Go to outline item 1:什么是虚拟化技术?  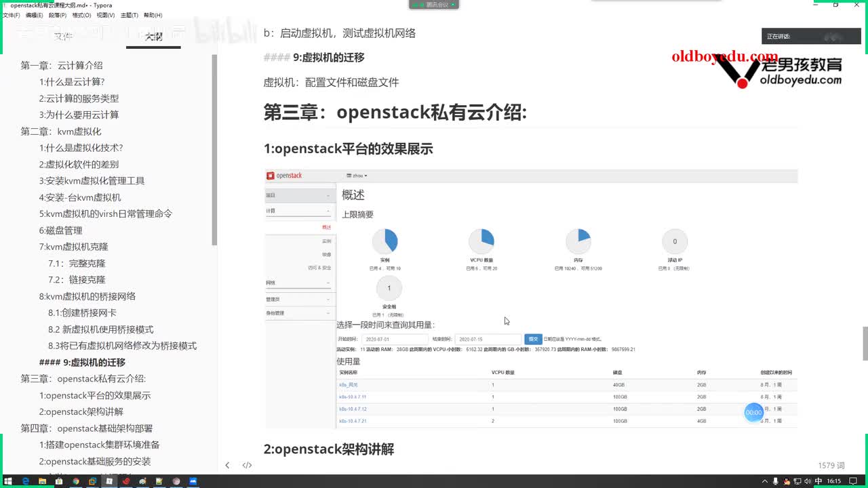81,148
